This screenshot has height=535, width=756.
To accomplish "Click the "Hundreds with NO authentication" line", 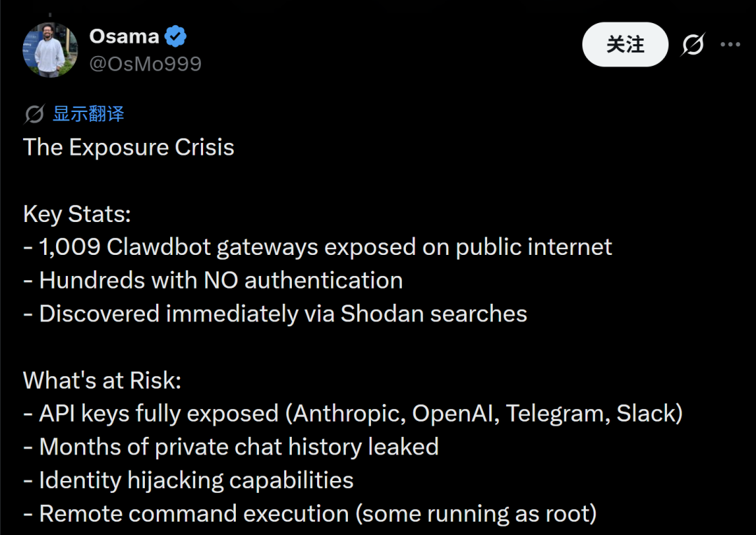I will 213,280.
